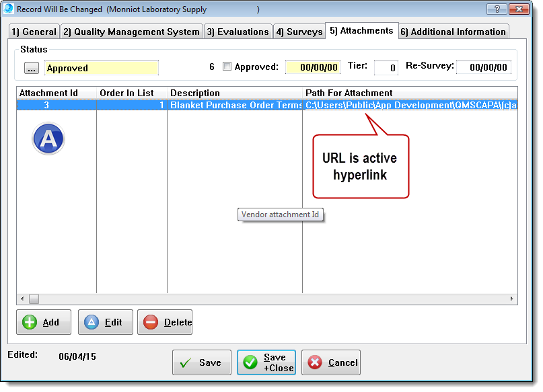Open the attachment path hyperlink
Image resolution: width=543 pixels, height=392 pixels.
coord(410,106)
